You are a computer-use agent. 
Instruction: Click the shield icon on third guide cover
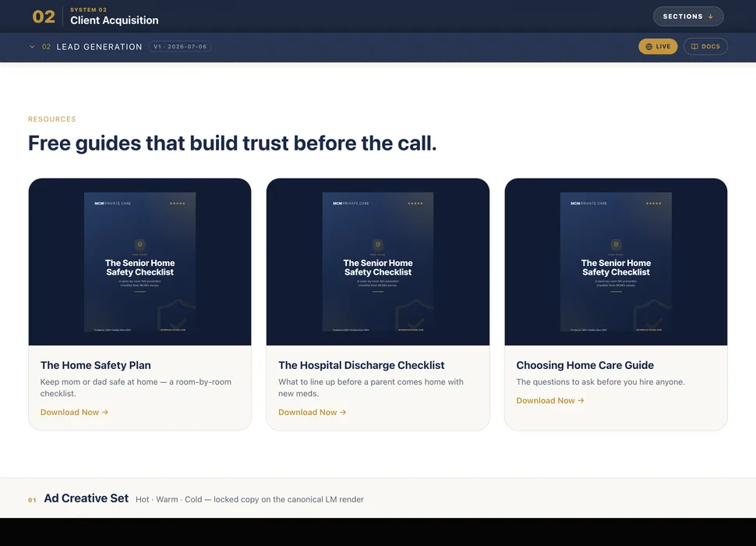[x=616, y=245]
